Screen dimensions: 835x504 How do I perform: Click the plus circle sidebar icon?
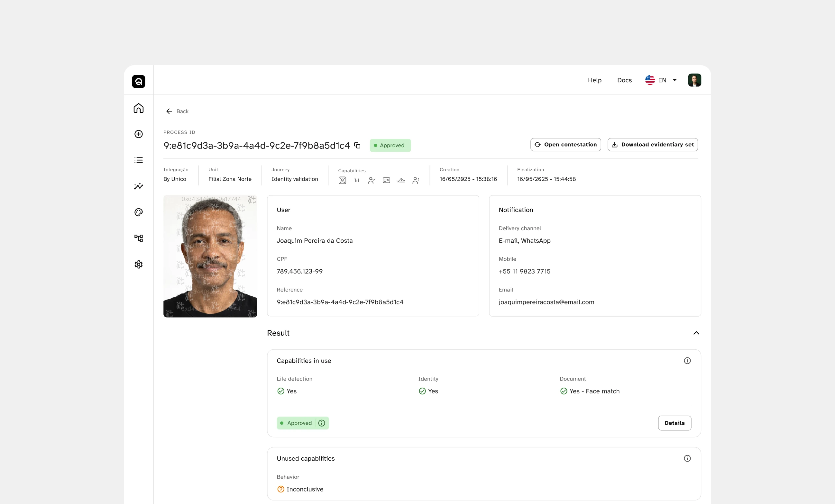click(x=138, y=134)
